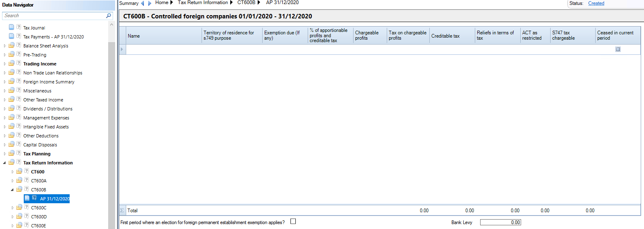Viewport: 644px width, 229px height.
Task: Click the folder icon beside CT600
Action: 19,171
